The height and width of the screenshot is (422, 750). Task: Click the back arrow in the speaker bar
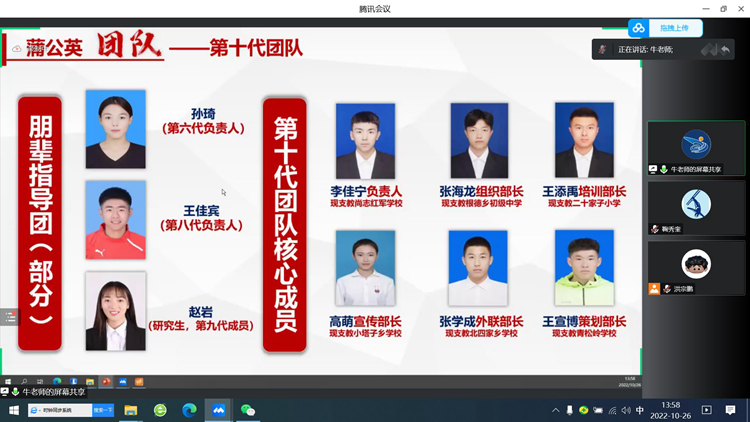pyautogui.click(x=726, y=49)
